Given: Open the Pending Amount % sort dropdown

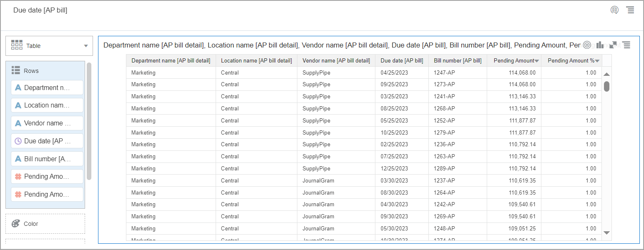Looking at the screenshot, I should click(x=596, y=60).
